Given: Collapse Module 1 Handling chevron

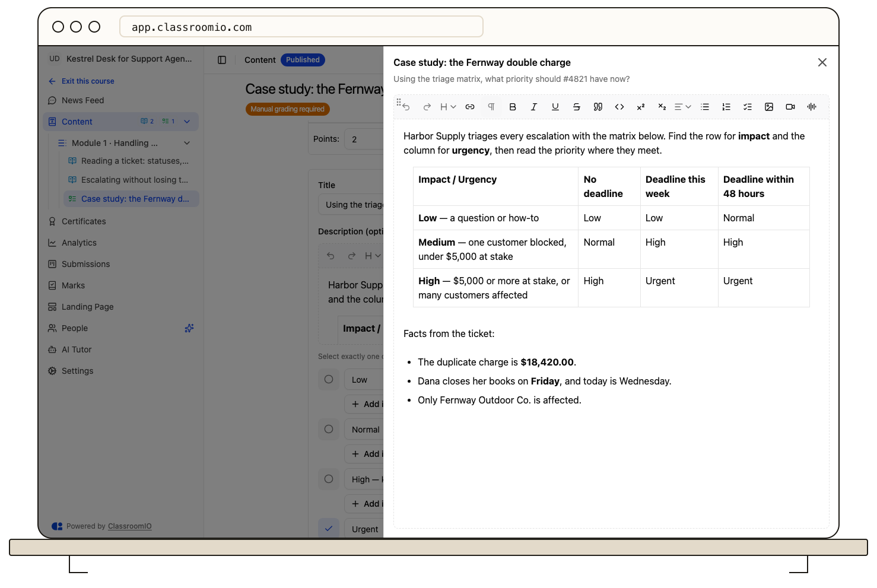Looking at the screenshot, I should [x=187, y=143].
